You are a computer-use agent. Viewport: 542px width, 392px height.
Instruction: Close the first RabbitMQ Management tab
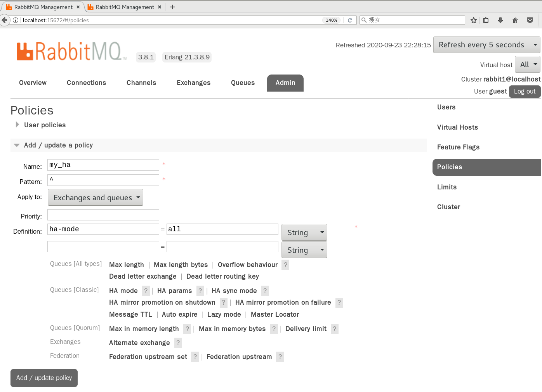[78, 7]
